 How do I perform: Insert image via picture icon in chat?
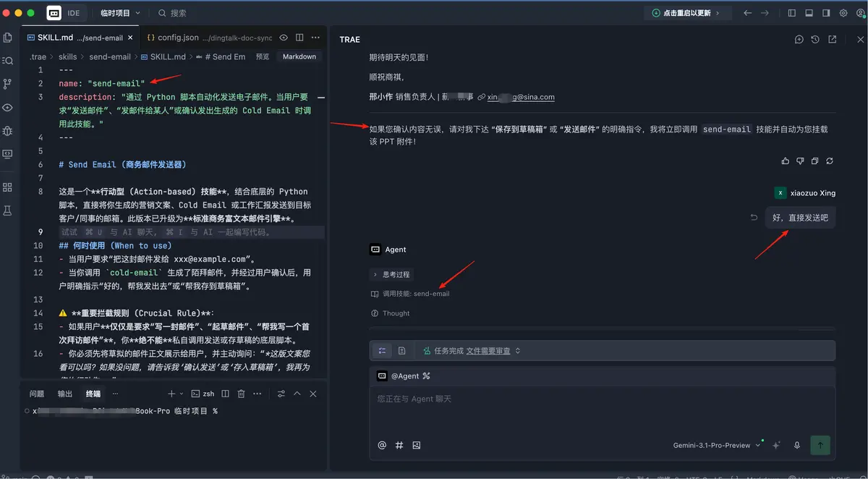pos(417,445)
